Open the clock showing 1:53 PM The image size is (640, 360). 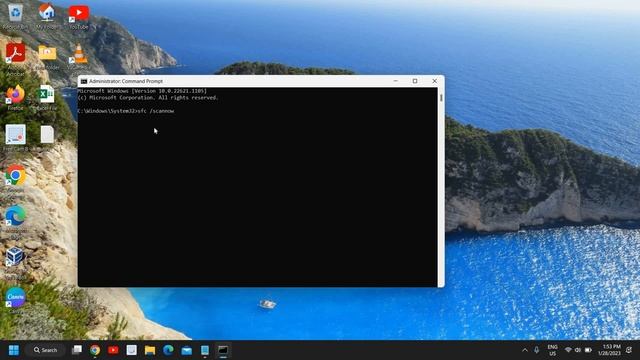pos(609,350)
